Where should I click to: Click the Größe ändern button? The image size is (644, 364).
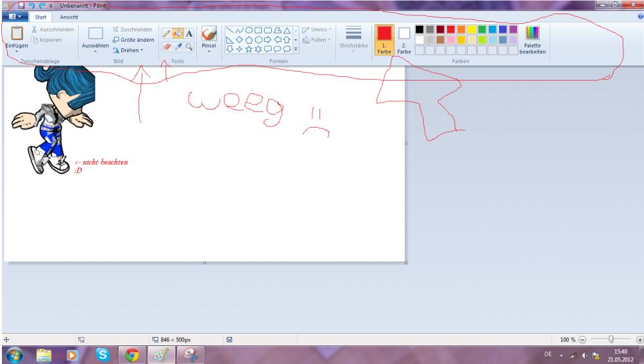133,39
